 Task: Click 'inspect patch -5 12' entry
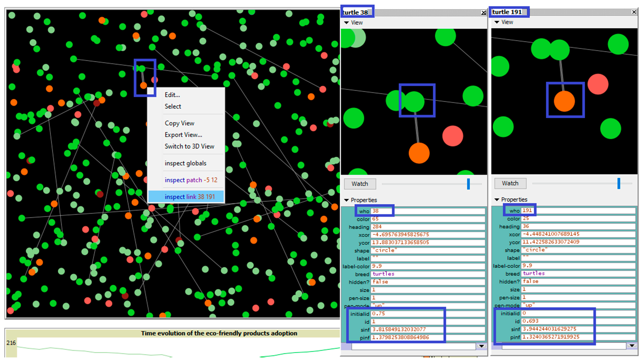click(x=191, y=180)
